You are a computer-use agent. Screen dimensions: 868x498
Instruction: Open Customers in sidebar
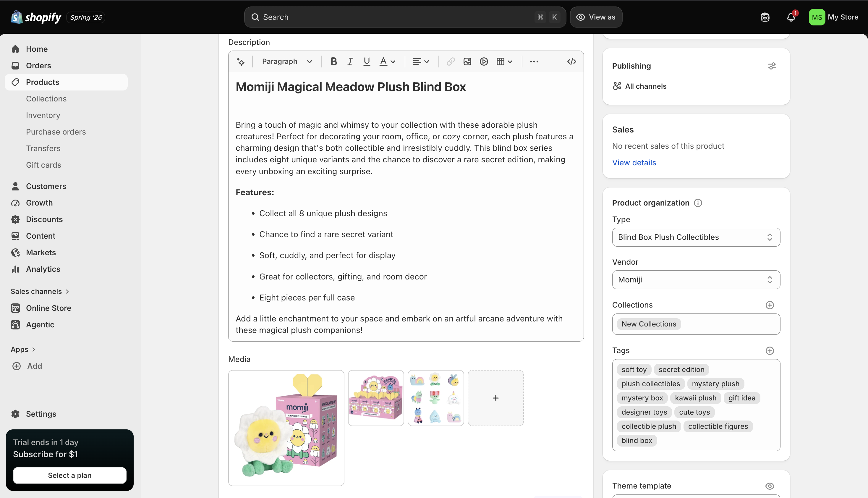pos(66,186)
